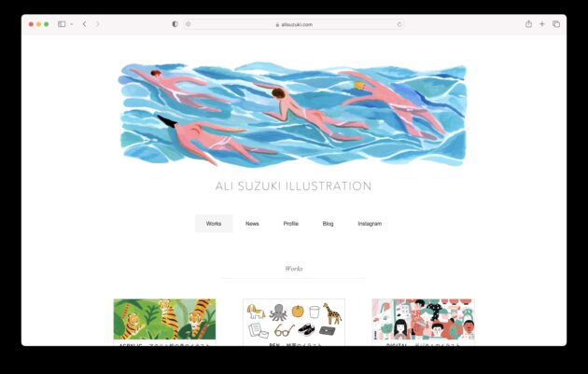Open the tigers acrylic illustration thumbnail

pyautogui.click(x=164, y=319)
